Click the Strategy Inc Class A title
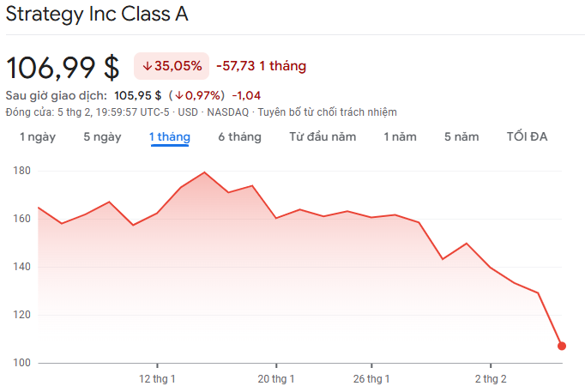 [97, 15]
